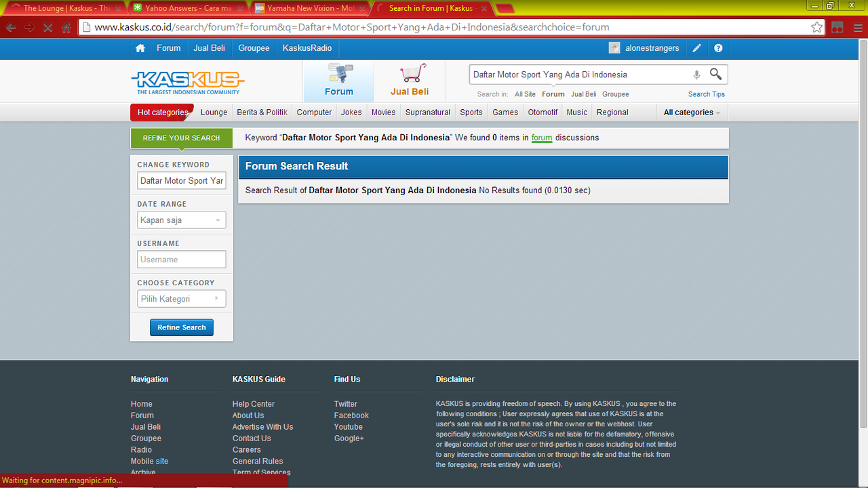Close the Yamaha New Vixion tab
868x488 pixels.
coord(362,9)
